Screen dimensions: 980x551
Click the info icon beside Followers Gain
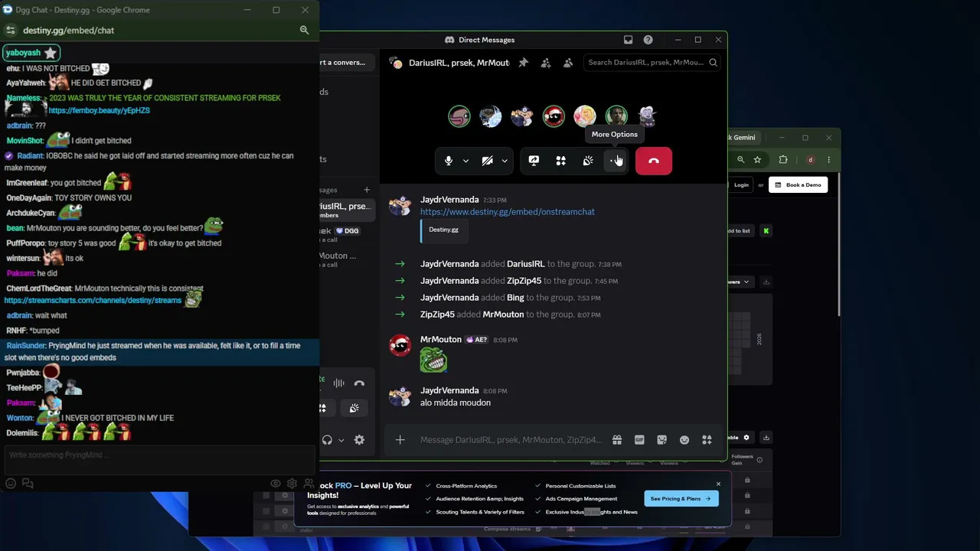click(x=759, y=460)
